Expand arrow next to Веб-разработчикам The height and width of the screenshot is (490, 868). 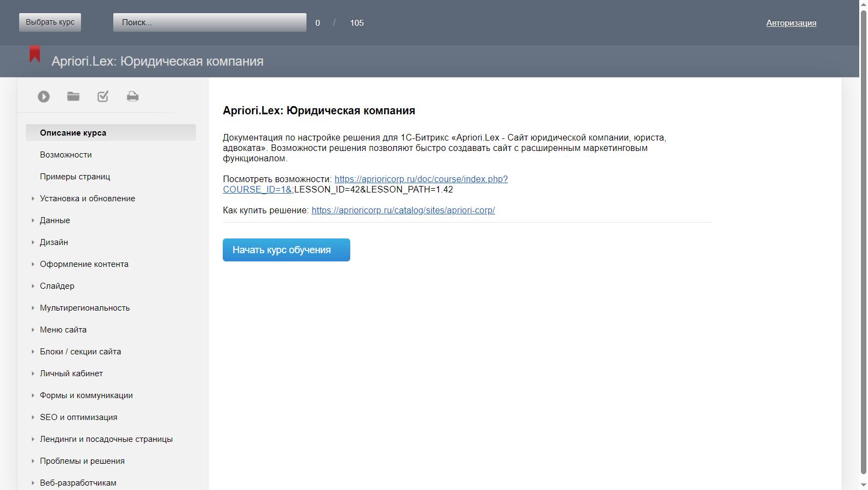33,483
